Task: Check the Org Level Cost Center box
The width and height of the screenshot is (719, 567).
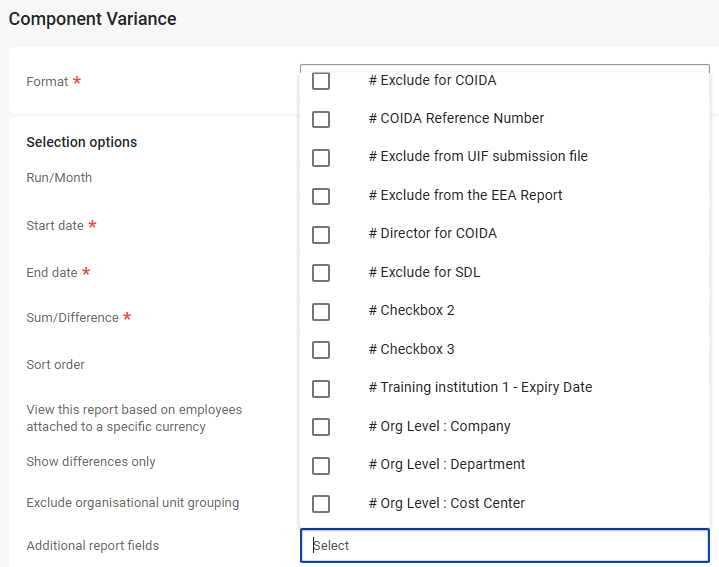Action: [321, 504]
